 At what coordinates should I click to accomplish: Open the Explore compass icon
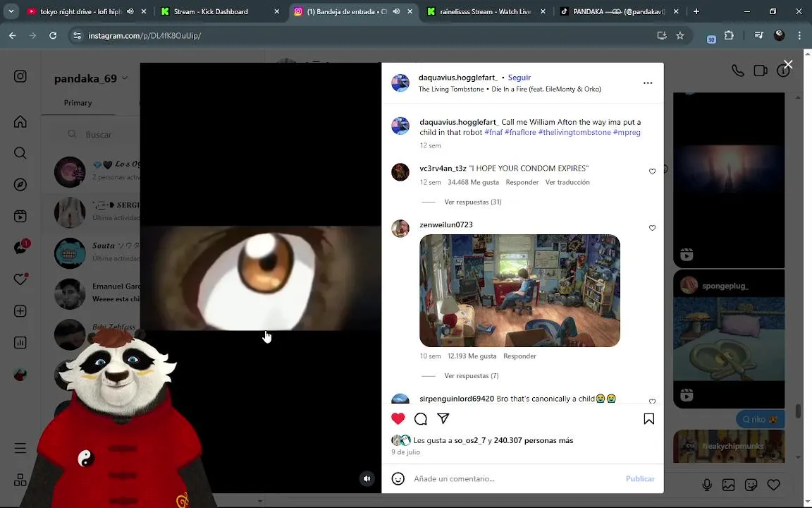point(20,185)
